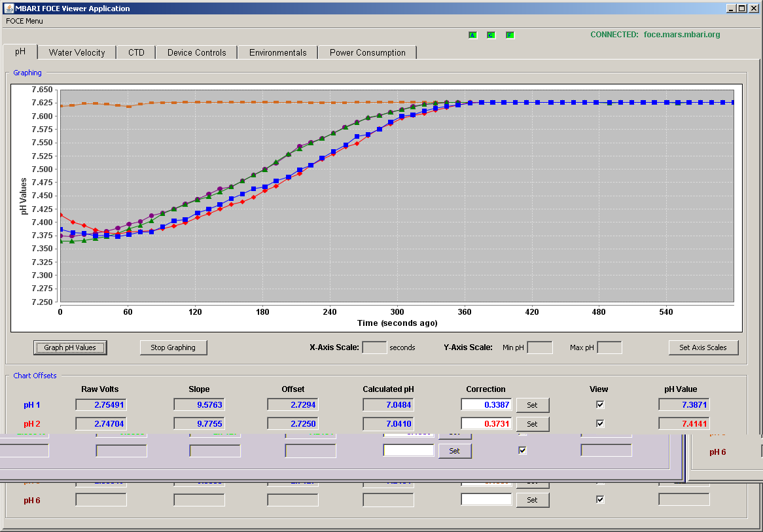The height and width of the screenshot is (532, 763).
Task: Open the FOCE Menu
Action: tap(24, 21)
